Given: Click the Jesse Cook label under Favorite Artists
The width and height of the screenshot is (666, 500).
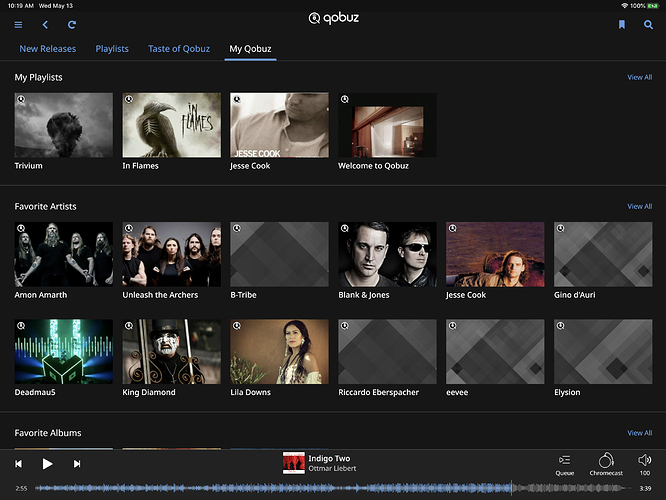Looking at the screenshot, I should click(466, 295).
